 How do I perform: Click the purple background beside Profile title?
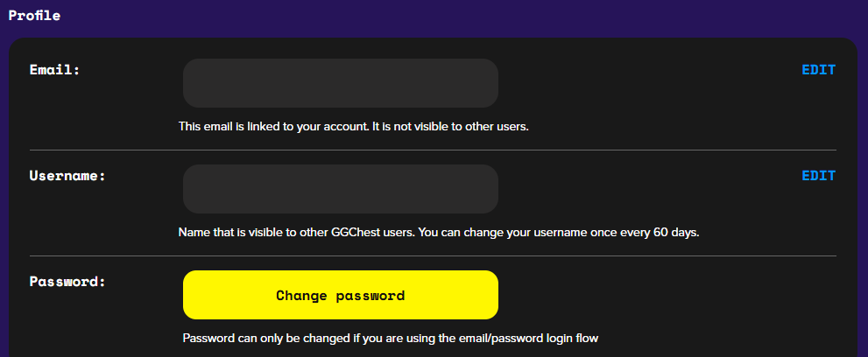tap(438, 15)
